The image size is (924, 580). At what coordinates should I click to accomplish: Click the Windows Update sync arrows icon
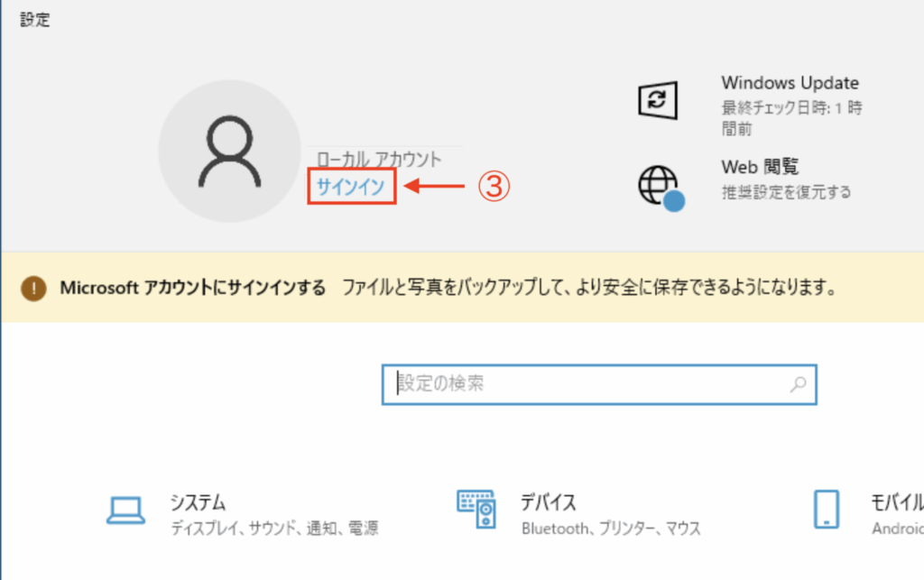point(657,99)
